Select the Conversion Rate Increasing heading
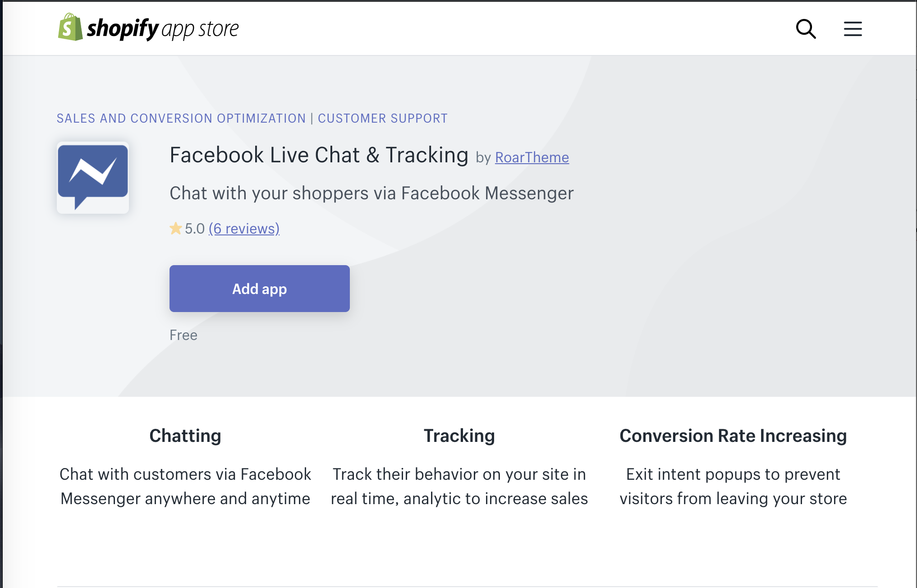Image resolution: width=917 pixels, height=588 pixels. point(733,436)
